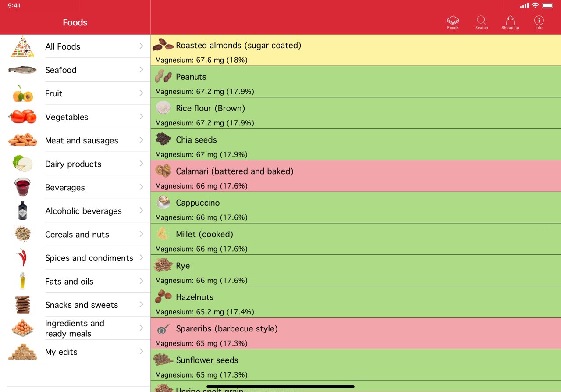Screen dimensions: 561x392
Task: Click the Foods sidebar header title
Action: pyautogui.click(x=75, y=22)
